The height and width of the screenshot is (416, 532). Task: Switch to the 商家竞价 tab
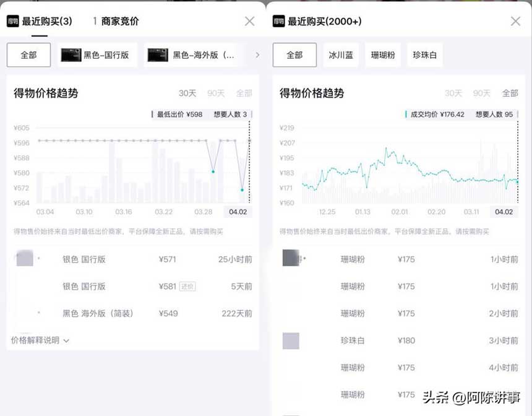120,22
